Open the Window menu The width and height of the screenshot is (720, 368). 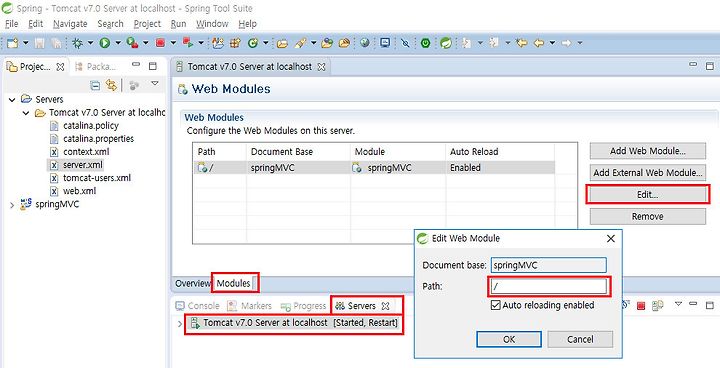(x=212, y=24)
